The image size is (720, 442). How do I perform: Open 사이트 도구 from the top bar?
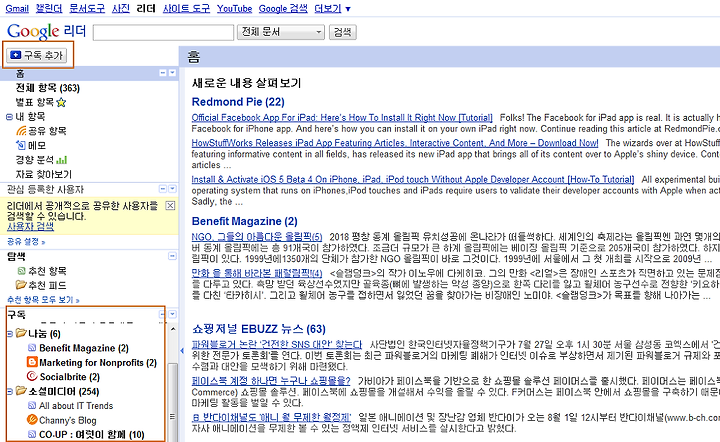186,8
